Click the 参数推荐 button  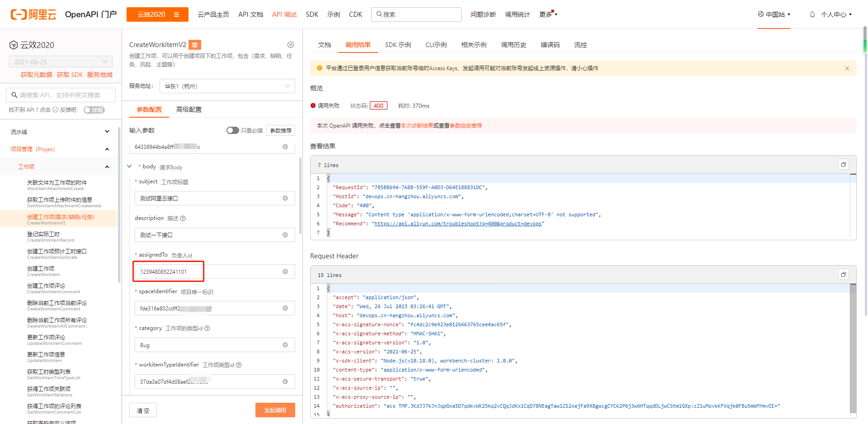(281, 130)
